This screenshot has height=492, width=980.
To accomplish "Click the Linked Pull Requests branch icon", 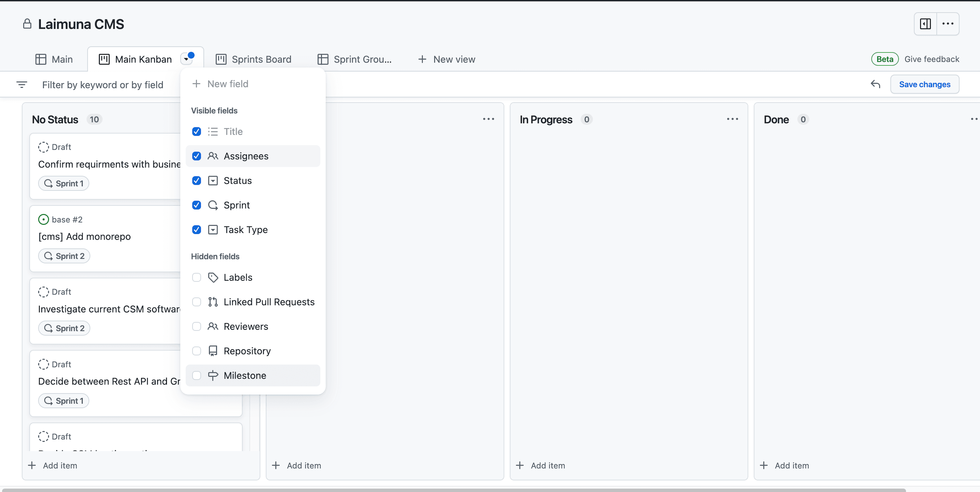I will pos(213,302).
